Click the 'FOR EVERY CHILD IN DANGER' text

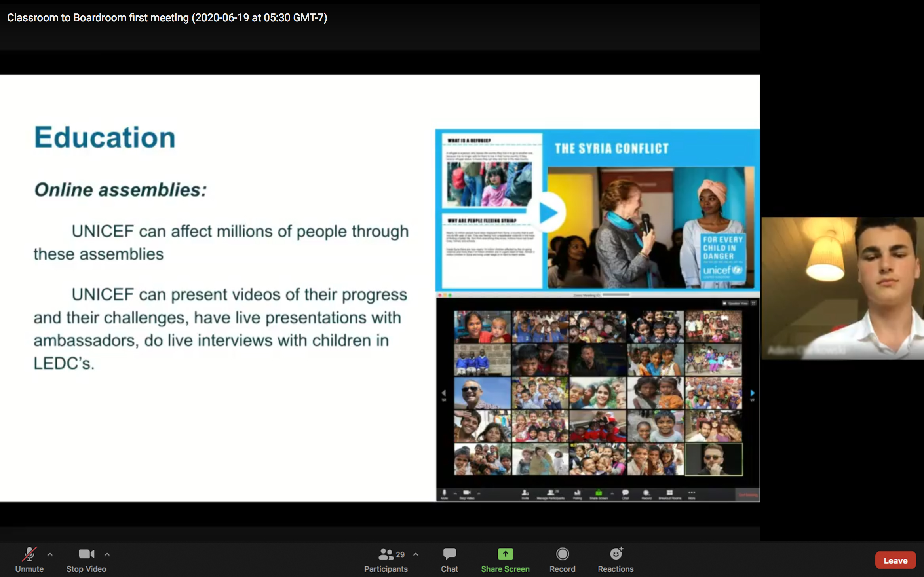point(722,248)
